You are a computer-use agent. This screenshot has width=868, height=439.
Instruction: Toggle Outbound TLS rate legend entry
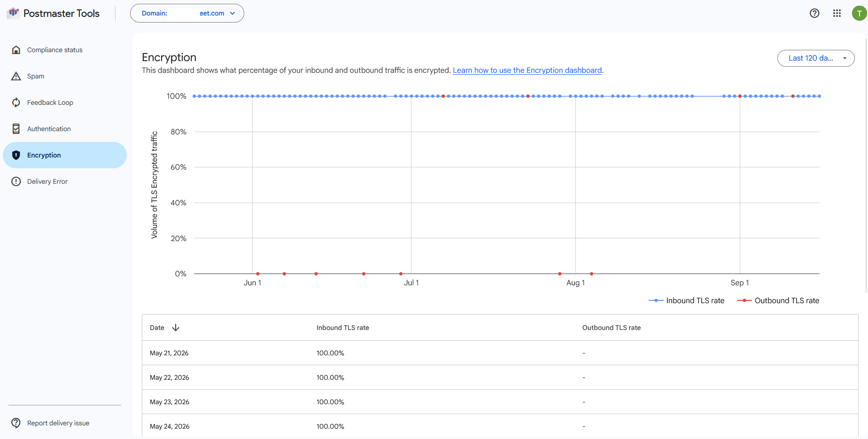(778, 300)
